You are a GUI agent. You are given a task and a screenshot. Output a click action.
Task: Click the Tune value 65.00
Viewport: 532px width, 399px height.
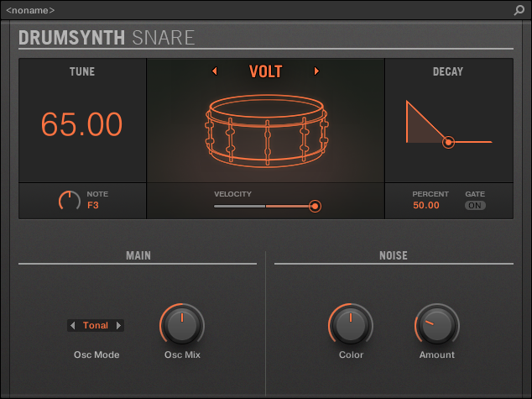[x=82, y=124]
